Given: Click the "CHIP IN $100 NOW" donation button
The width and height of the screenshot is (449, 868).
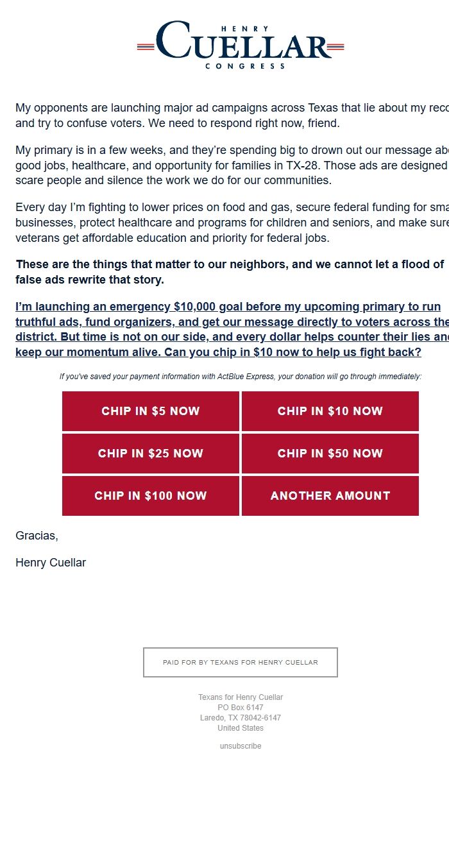Looking at the screenshot, I should point(150,495).
